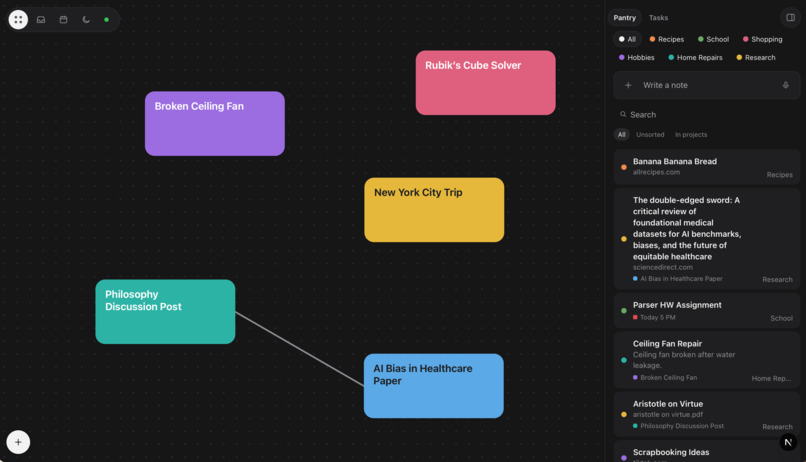
Task: Click the green status dot icon
Action: (106, 20)
